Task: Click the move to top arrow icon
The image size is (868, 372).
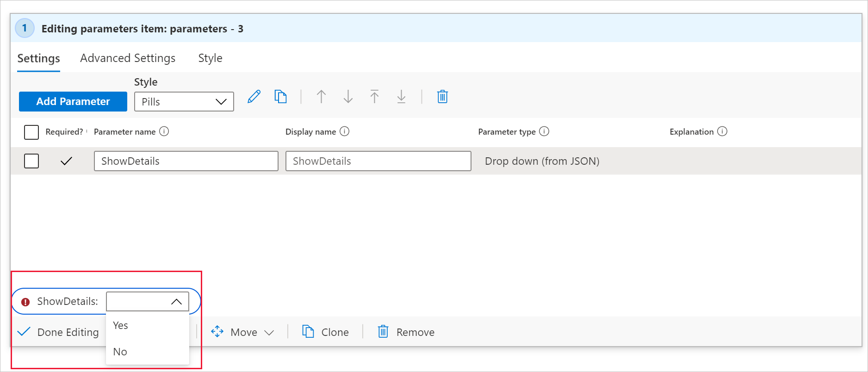Action: pos(374,97)
